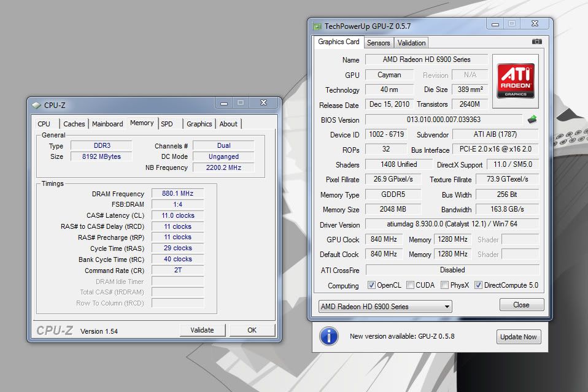Click the Driver Version field

point(452,224)
